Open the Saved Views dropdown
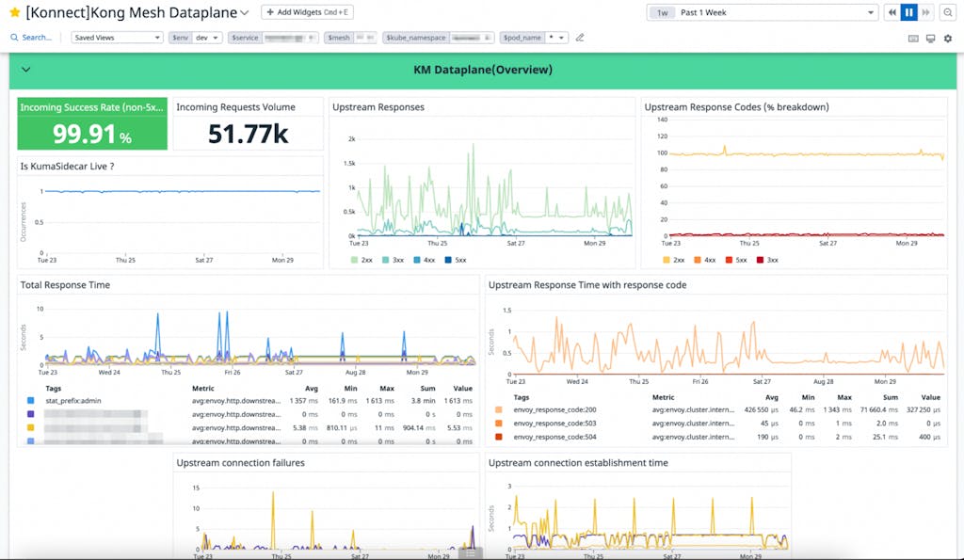 pyautogui.click(x=118, y=38)
